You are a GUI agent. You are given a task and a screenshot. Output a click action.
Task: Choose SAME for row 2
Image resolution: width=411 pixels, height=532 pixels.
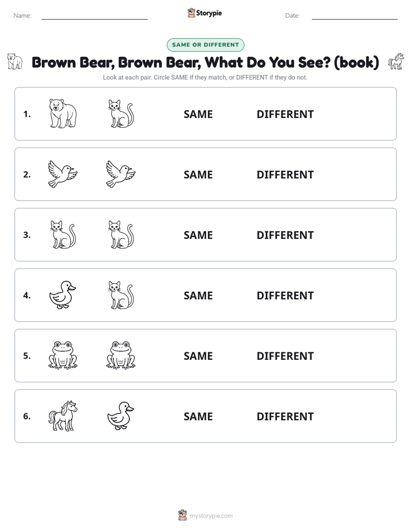coord(198,174)
